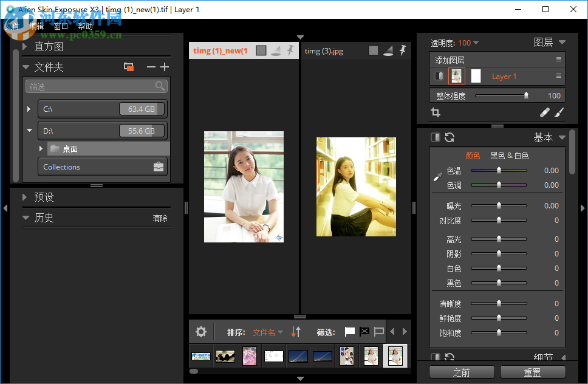This screenshot has width=588, height=384.
Task: Open the 帮助 menu
Action: coord(85,26)
